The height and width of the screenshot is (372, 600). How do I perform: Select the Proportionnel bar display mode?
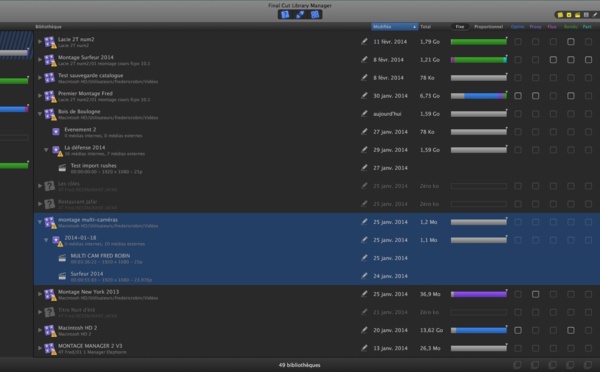coord(488,27)
